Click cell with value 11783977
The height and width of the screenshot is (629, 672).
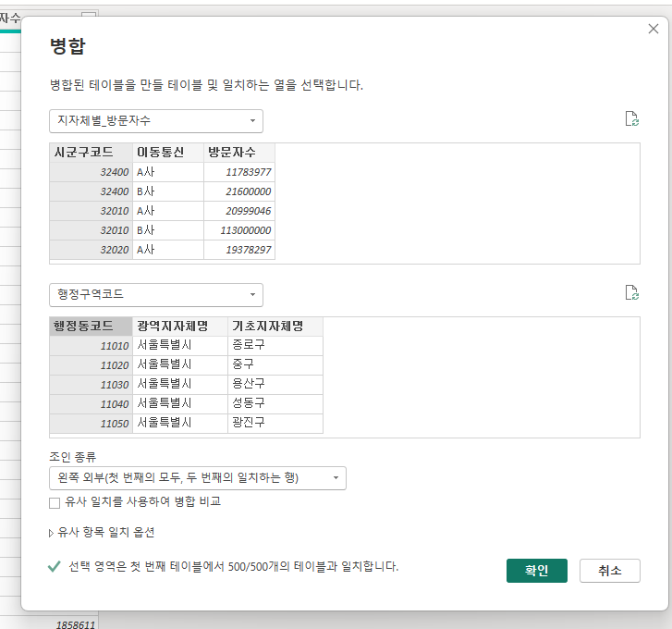pos(239,172)
